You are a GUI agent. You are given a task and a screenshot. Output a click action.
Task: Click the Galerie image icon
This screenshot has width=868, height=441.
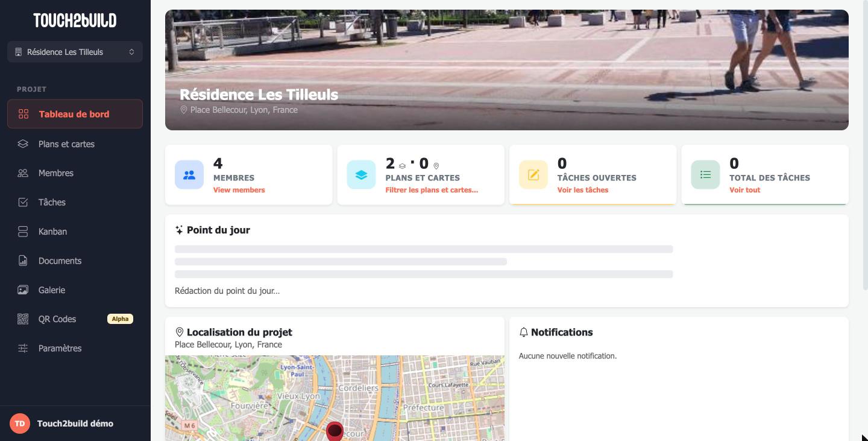tap(23, 290)
